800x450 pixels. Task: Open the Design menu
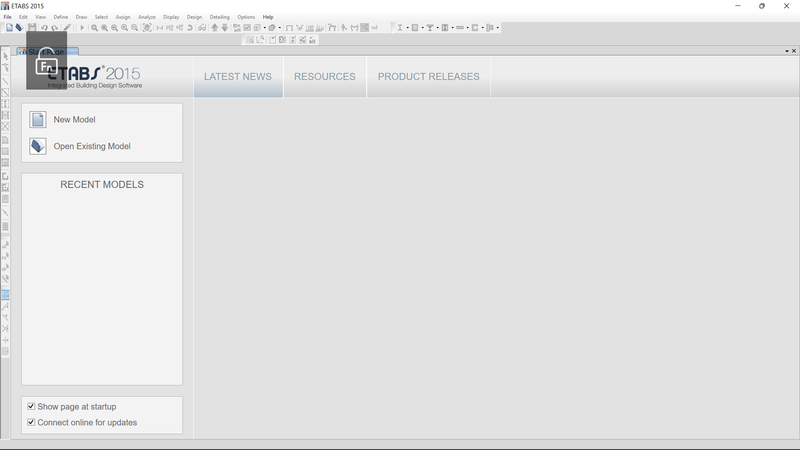tap(194, 17)
